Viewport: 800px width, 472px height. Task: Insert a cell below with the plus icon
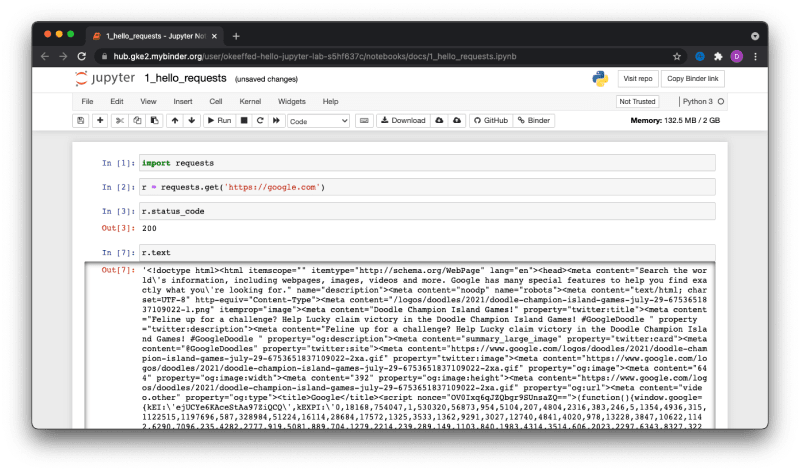[100, 120]
